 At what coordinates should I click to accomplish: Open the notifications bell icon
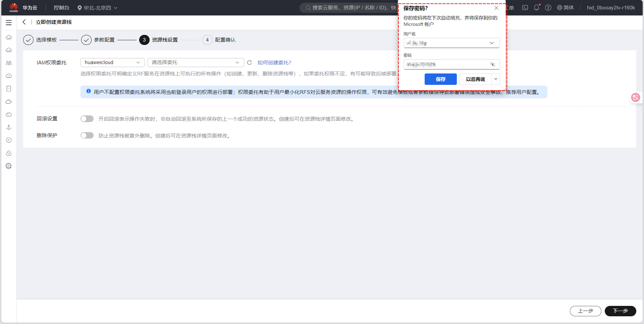point(537,7)
